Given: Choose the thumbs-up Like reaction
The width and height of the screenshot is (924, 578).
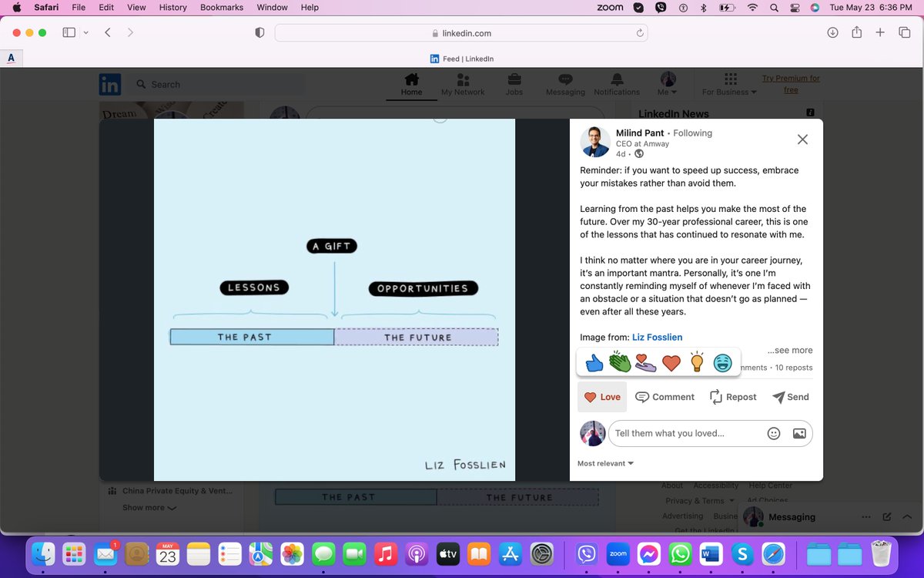Looking at the screenshot, I should 594,362.
